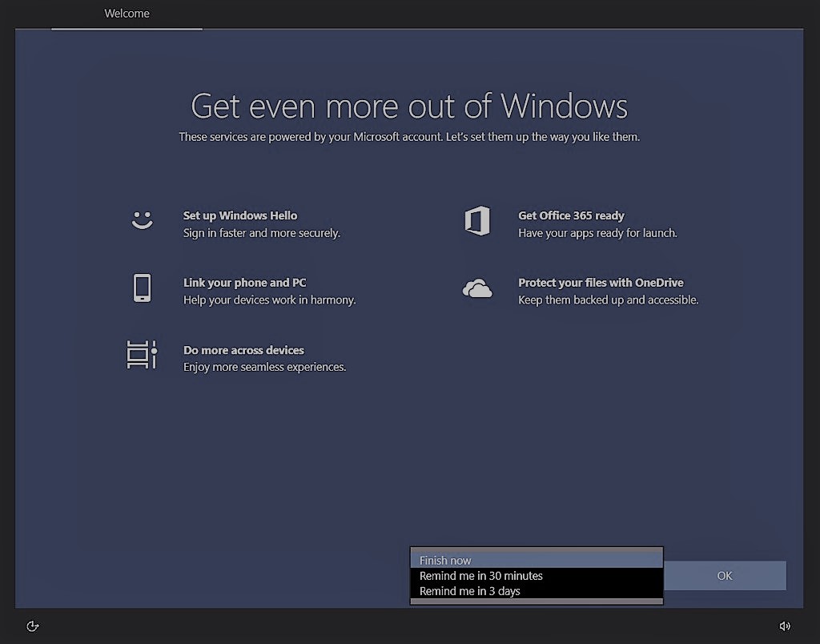Open the Ease of Access icon

coord(32,626)
